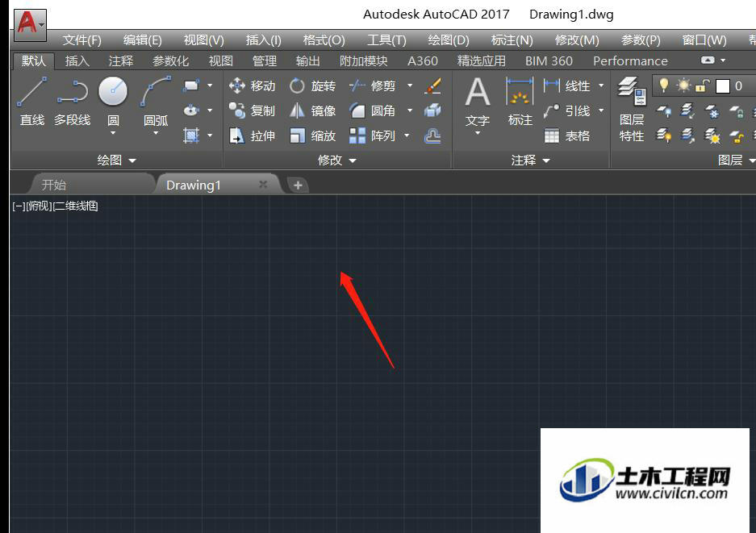Open 图层特性 (Layer Properties) manager
The height and width of the screenshot is (533, 756).
[x=632, y=110]
